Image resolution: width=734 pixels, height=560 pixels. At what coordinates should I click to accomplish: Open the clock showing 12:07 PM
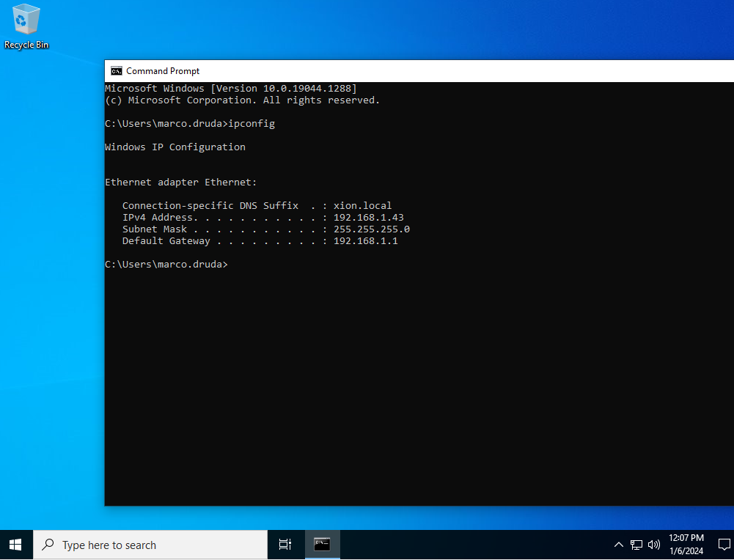(x=686, y=538)
